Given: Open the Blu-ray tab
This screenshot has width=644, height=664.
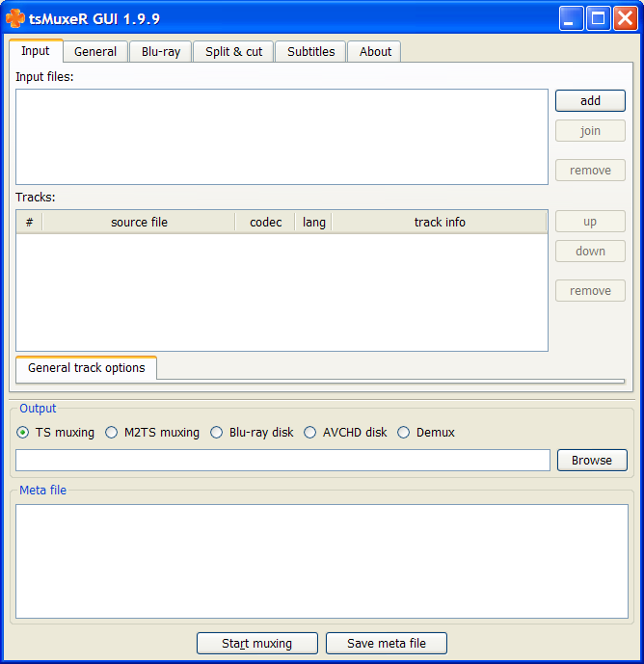Looking at the screenshot, I should (x=161, y=52).
